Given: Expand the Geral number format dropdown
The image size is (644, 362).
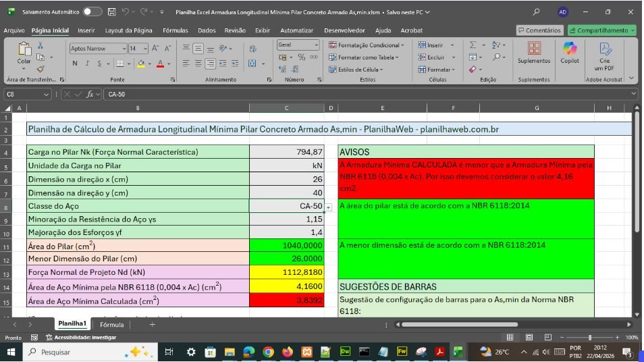Looking at the screenshot, I should (x=316, y=45).
